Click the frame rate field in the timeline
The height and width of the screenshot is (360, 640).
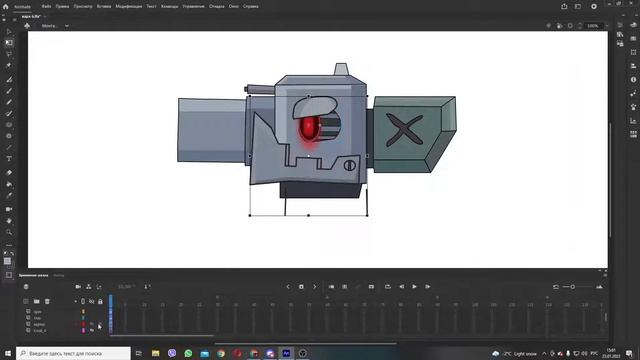[x=126, y=287]
